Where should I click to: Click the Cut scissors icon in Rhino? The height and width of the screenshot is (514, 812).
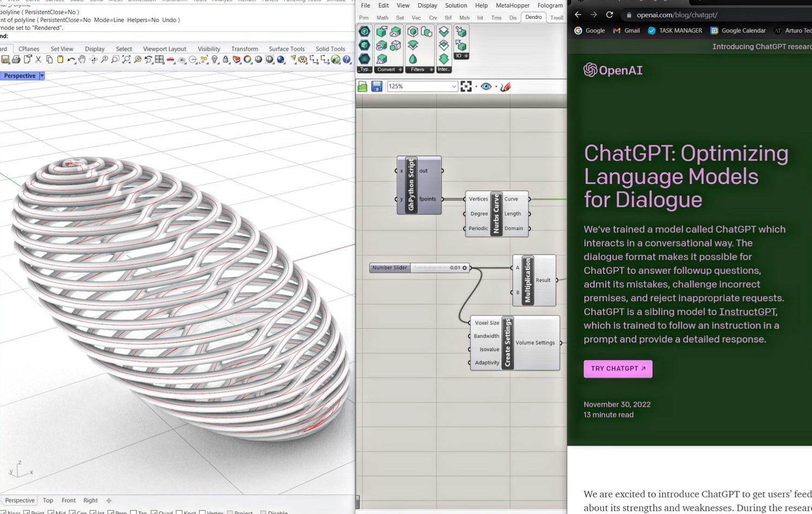pyautogui.click(x=38, y=60)
